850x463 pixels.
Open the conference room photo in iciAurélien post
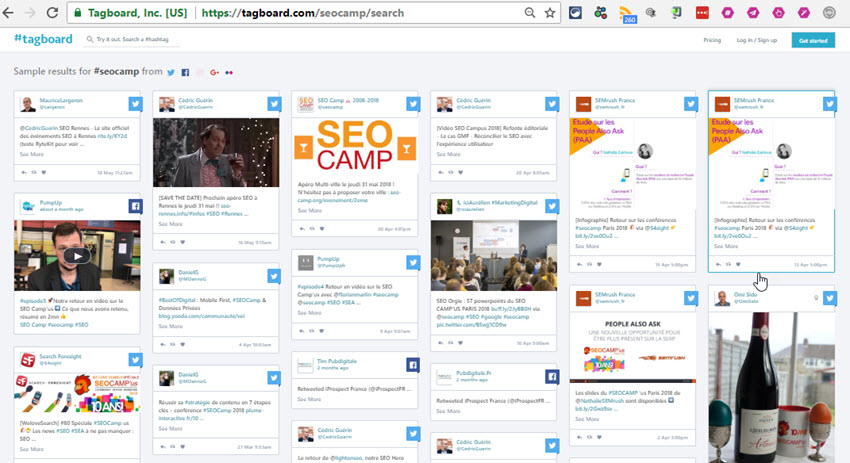pyautogui.click(x=493, y=255)
